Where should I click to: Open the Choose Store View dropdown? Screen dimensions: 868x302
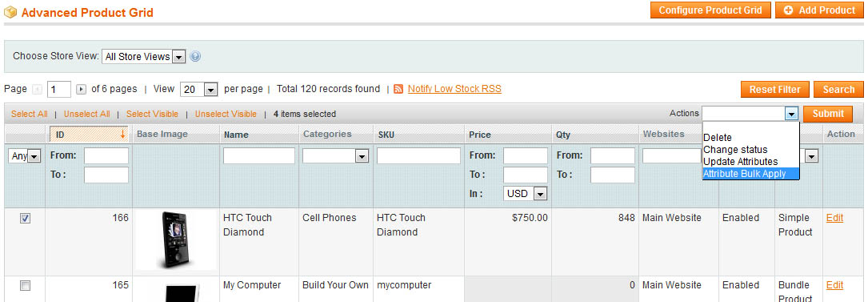click(x=144, y=57)
